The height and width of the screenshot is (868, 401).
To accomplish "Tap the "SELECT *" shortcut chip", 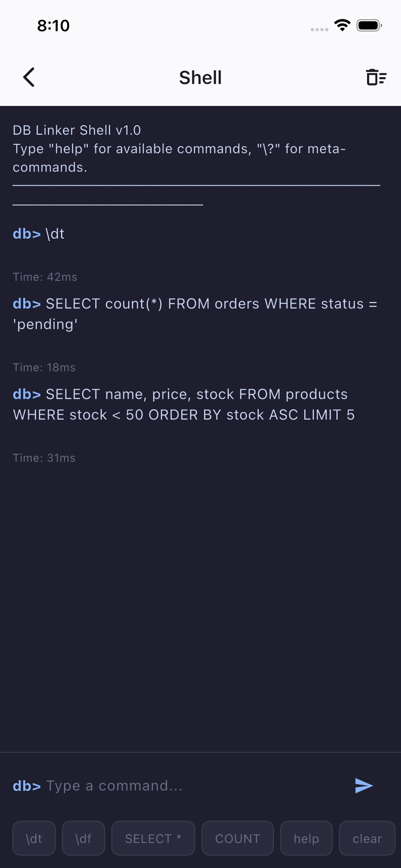I will [x=153, y=839].
